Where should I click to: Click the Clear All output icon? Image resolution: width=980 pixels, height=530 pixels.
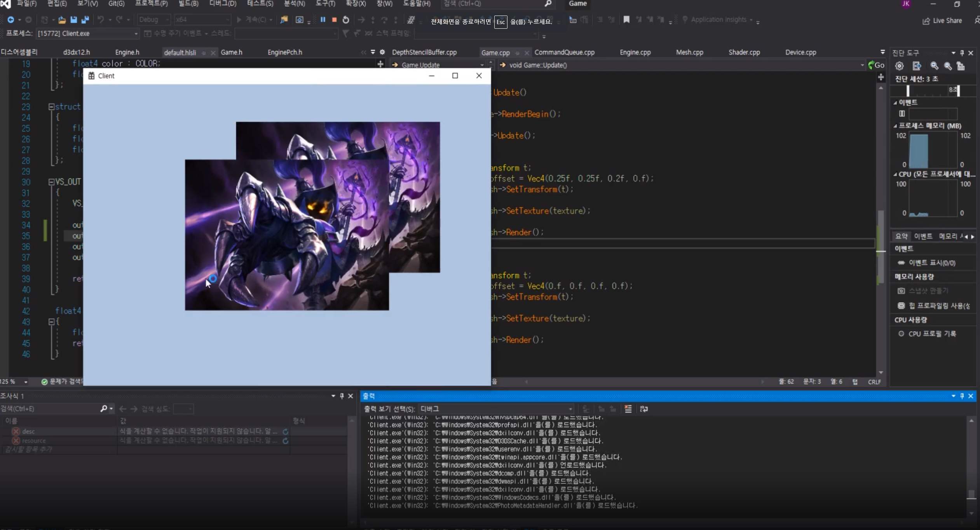click(628, 408)
